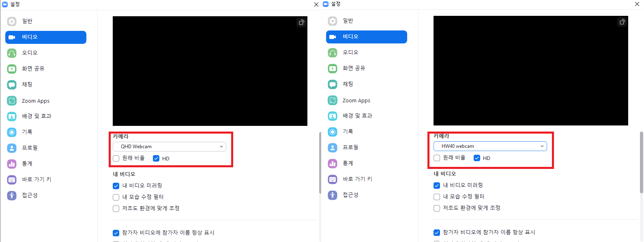Click the 접근성 icon in the right window
The image size is (644, 242).
tap(333, 195)
